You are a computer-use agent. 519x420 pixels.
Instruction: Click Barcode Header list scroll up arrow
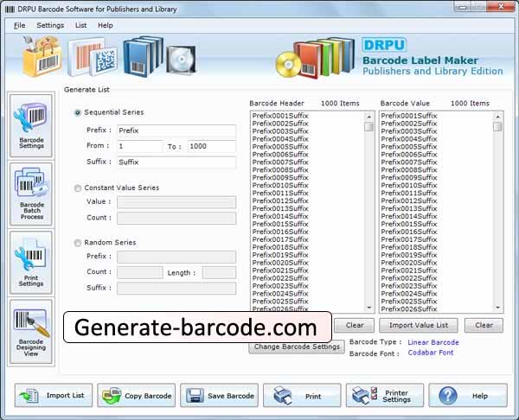[x=368, y=117]
